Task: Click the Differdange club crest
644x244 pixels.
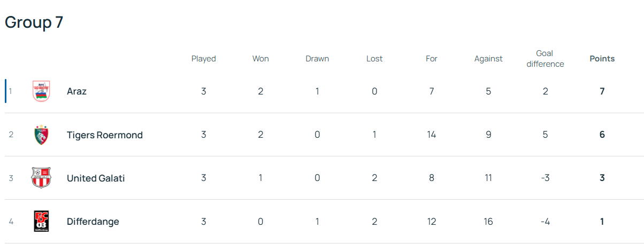Action: [x=41, y=222]
